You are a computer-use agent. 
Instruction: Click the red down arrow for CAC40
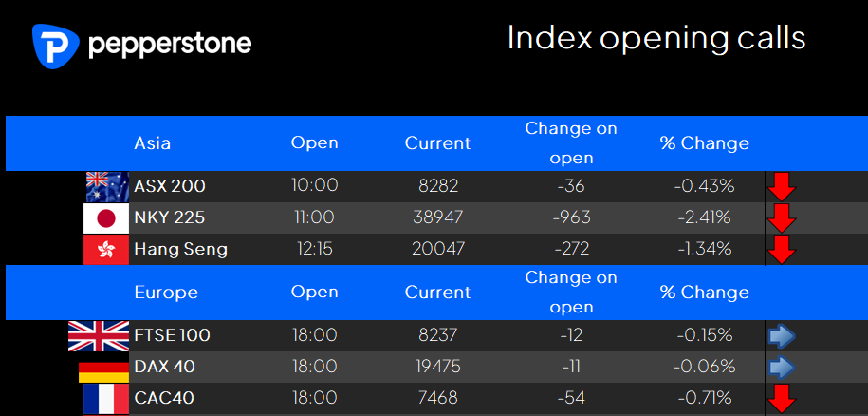(782, 399)
